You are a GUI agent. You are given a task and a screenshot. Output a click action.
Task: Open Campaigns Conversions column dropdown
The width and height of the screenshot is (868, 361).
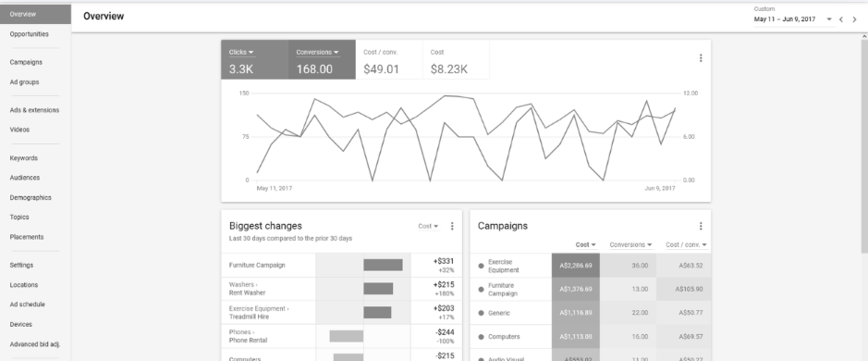(x=630, y=244)
